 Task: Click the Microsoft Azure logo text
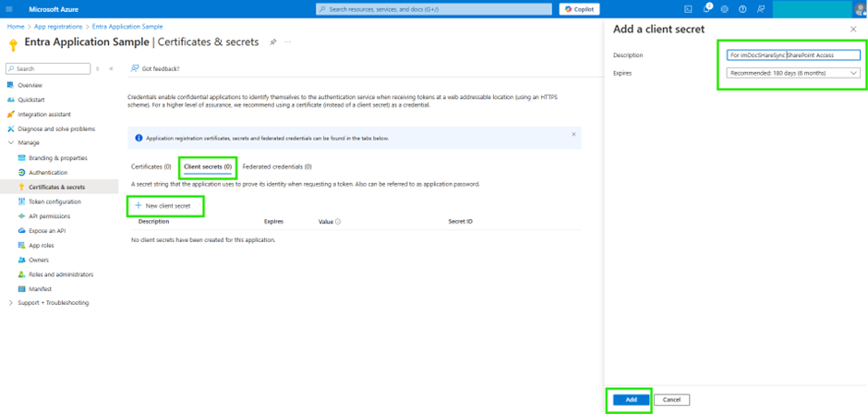click(54, 9)
